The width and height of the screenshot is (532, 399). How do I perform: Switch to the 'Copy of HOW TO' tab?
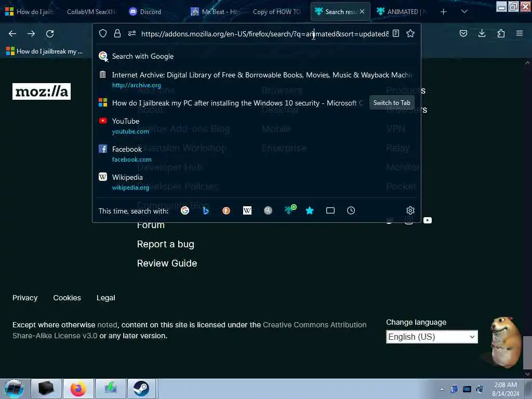tap(277, 11)
